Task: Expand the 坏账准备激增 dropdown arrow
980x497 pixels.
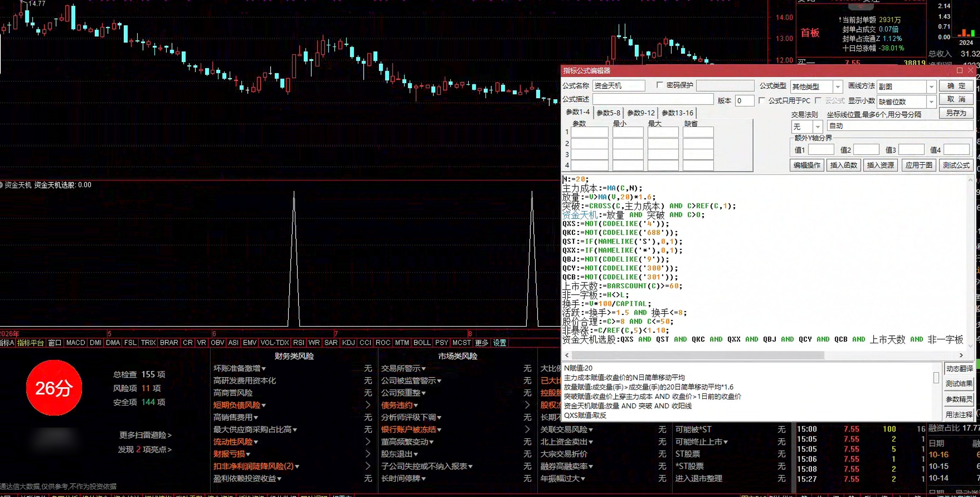Action: coord(264,369)
